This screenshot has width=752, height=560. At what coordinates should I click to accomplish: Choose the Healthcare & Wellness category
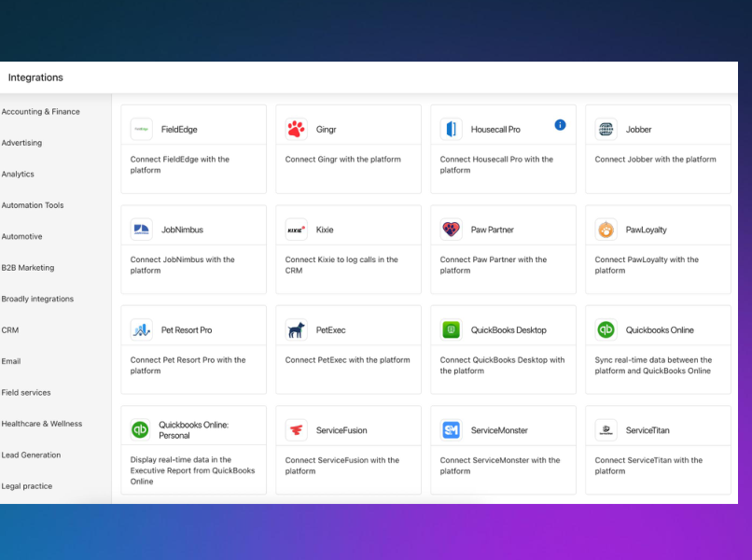click(42, 424)
